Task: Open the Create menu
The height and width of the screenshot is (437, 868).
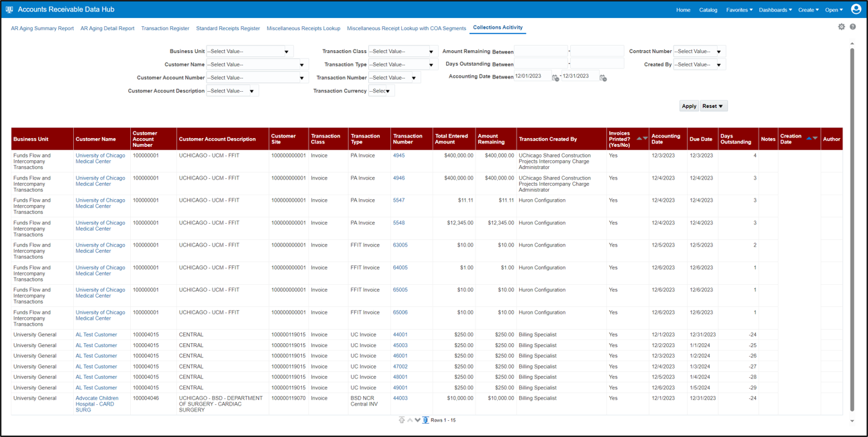Action: tap(808, 10)
